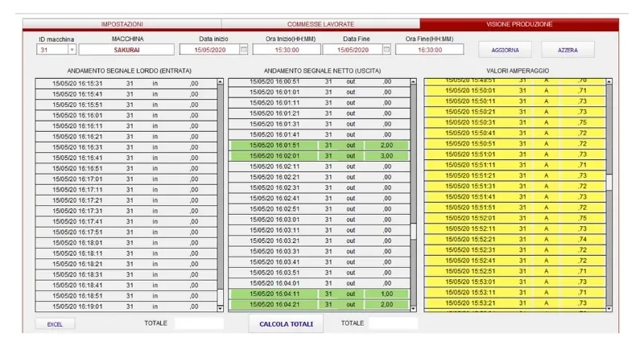The width and height of the screenshot is (644, 362).
Task: Click the 1,00 value in row 16:04:11
Action: (386, 294)
